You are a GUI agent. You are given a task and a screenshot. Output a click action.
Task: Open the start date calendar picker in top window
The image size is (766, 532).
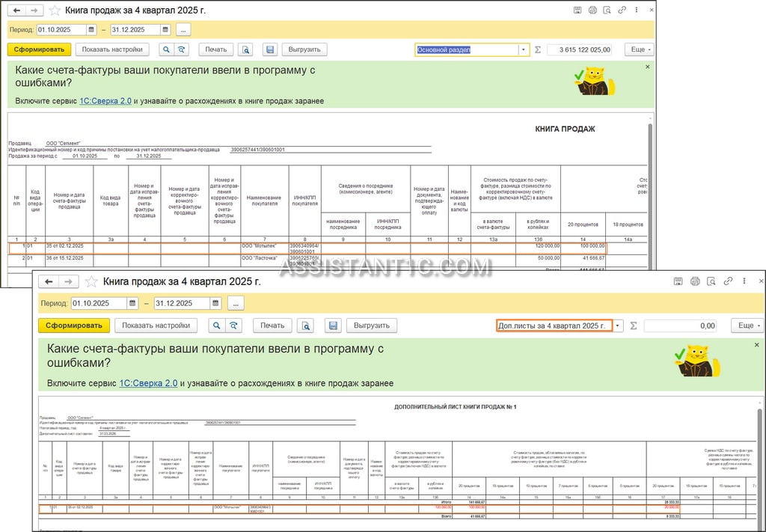[x=91, y=30]
